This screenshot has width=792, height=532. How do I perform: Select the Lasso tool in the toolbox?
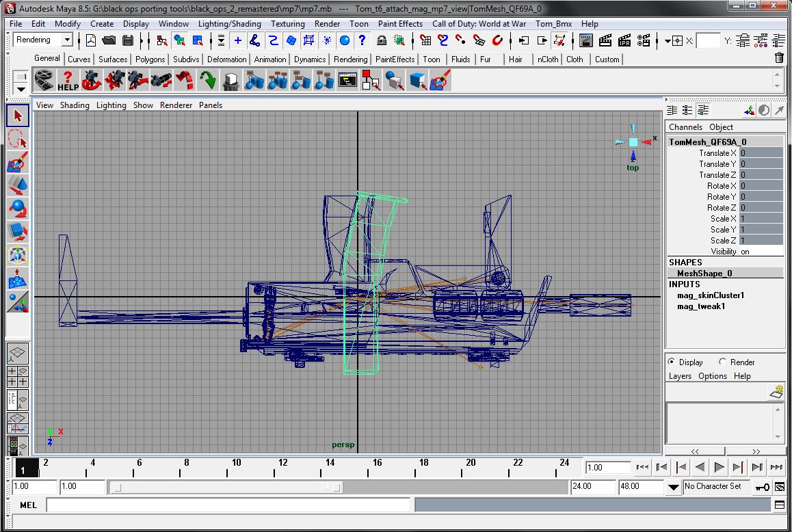tap(18, 139)
